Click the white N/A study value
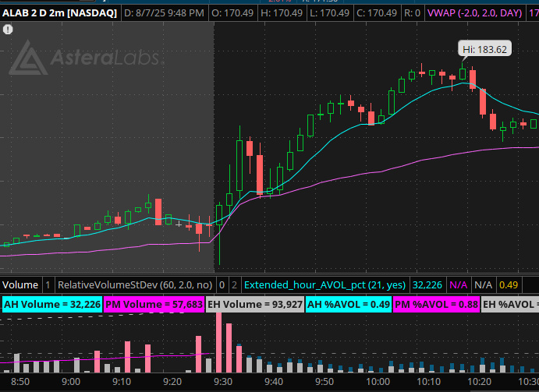 coord(483,284)
